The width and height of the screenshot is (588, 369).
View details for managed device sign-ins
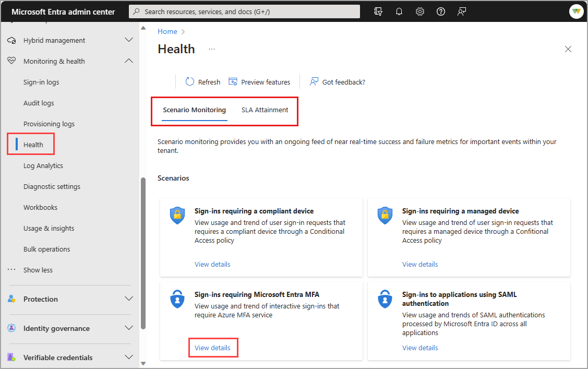click(420, 265)
